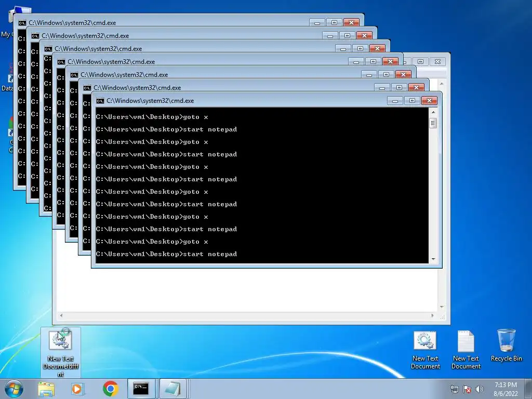Maximize the Notepad window behind the cmd windows
The width and height of the screenshot is (532, 399).
(420, 61)
